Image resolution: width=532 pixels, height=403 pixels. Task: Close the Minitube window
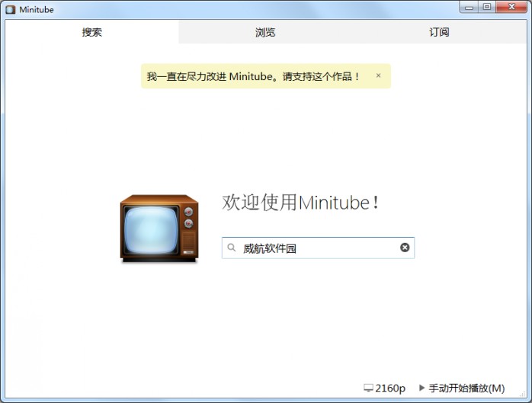click(511, 7)
